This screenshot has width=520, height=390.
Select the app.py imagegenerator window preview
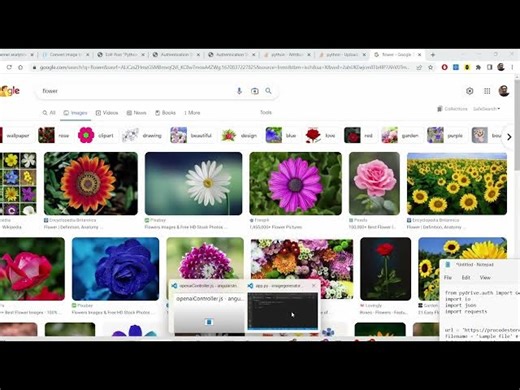click(x=282, y=306)
